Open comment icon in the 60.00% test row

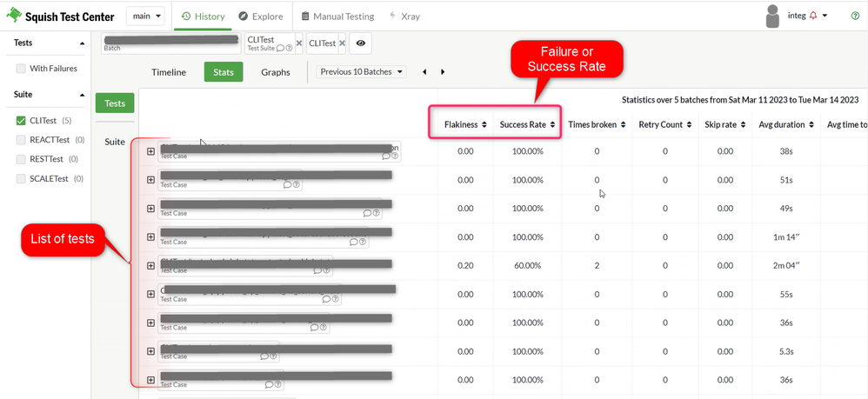tap(317, 270)
